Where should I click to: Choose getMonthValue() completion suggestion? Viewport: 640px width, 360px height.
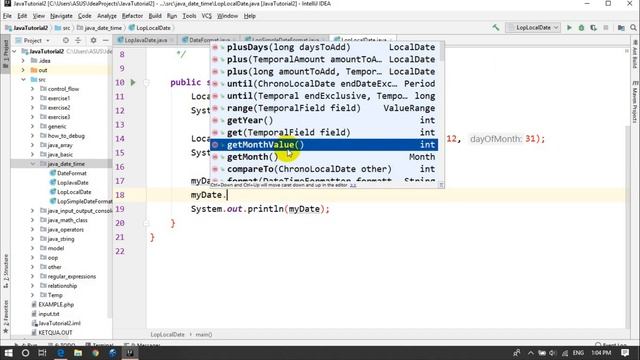tap(324, 144)
